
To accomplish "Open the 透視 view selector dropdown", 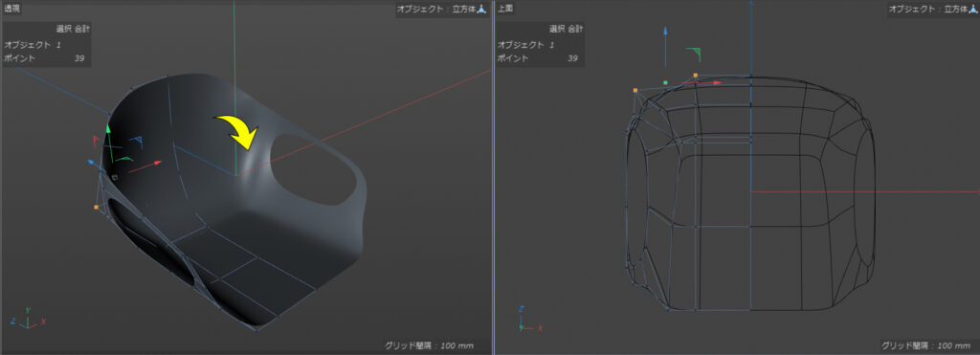I will click(11, 9).
